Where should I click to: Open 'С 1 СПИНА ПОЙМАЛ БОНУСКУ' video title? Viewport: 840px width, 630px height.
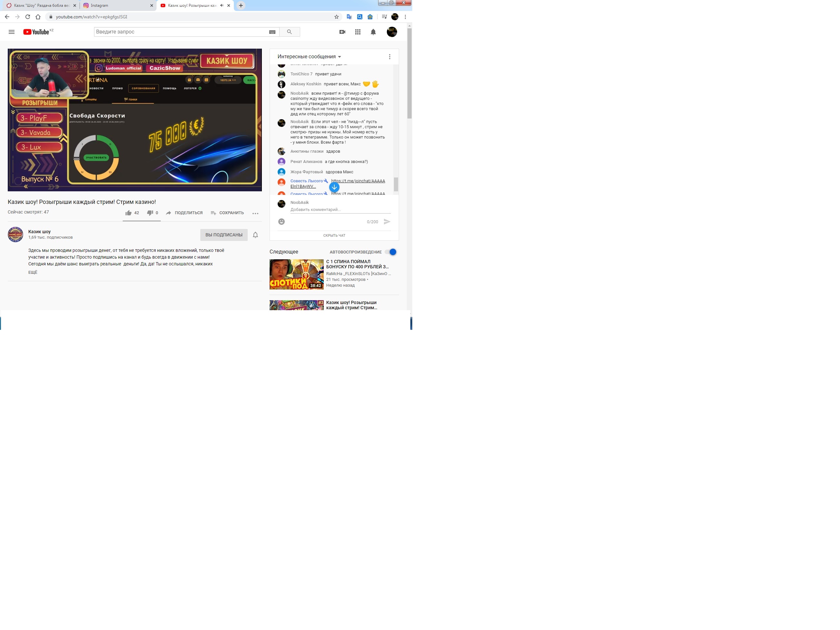coord(357,264)
